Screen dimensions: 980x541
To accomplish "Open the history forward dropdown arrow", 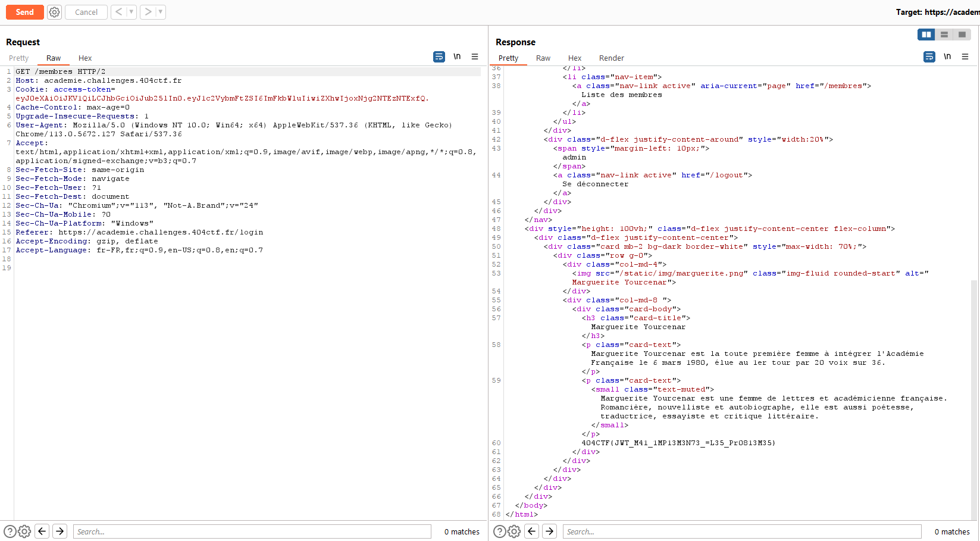I will coord(160,12).
